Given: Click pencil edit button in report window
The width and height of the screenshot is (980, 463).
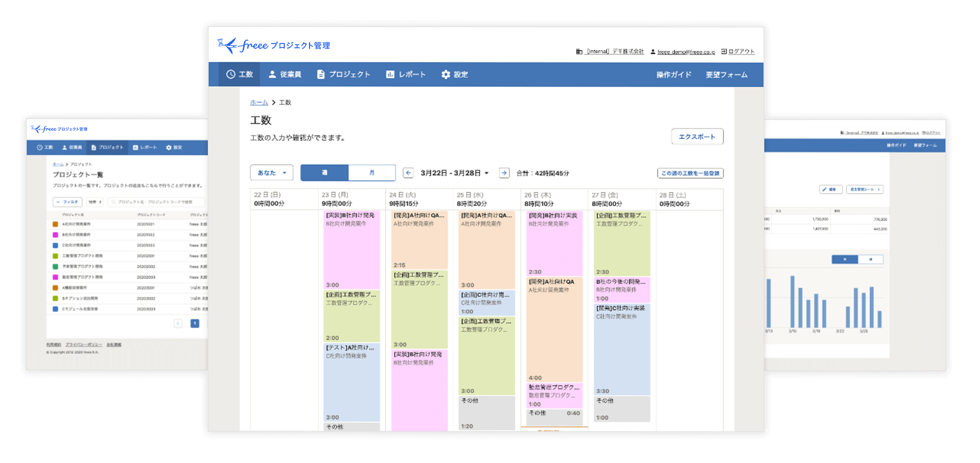Looking at the screenshot, I should point(831,190).
